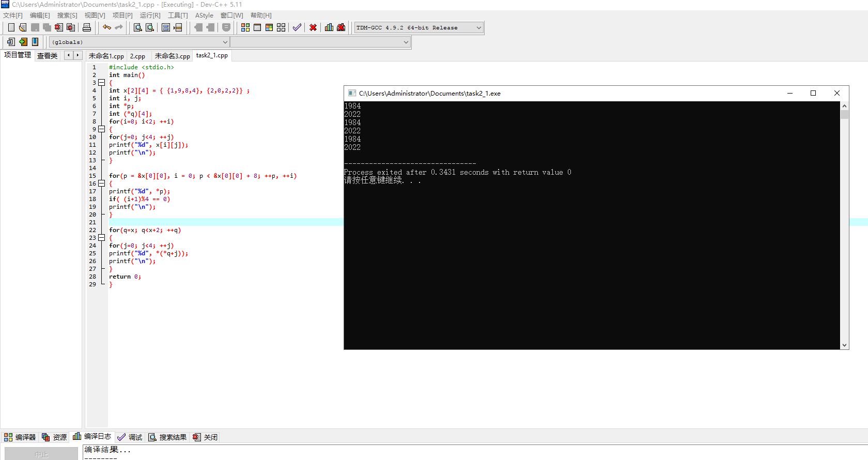Image resolution: width=868 pixels, height=460 pixels.
Task: Click the Run icon in the toolbar
Action: coord(257,27)
